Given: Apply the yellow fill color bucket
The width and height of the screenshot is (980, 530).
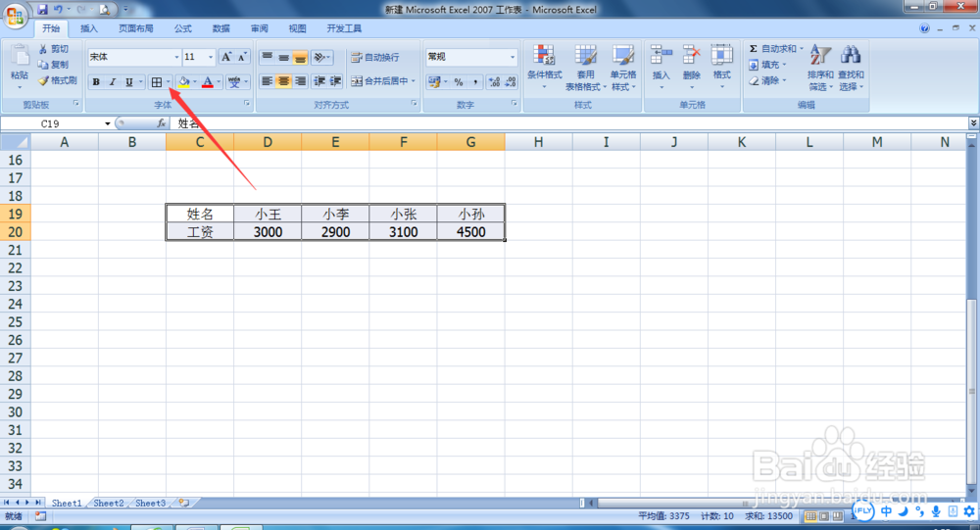Looking at the screenshot, I should point(184,82).
